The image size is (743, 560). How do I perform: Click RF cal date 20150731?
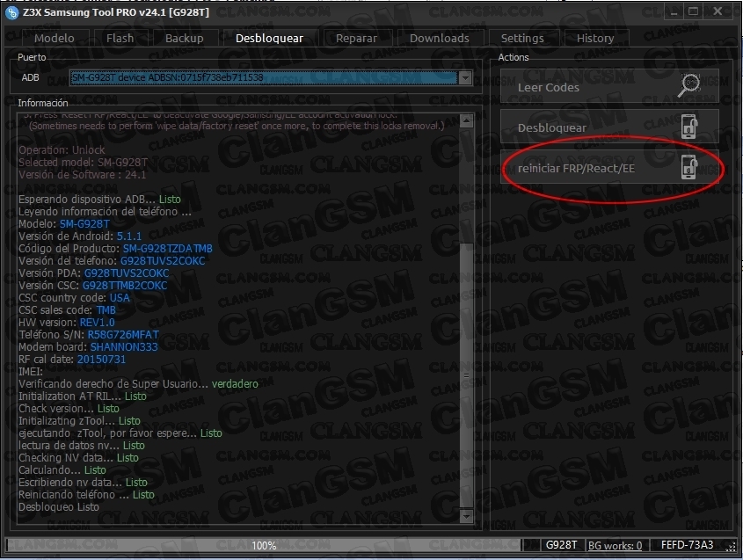coord(101,359)
